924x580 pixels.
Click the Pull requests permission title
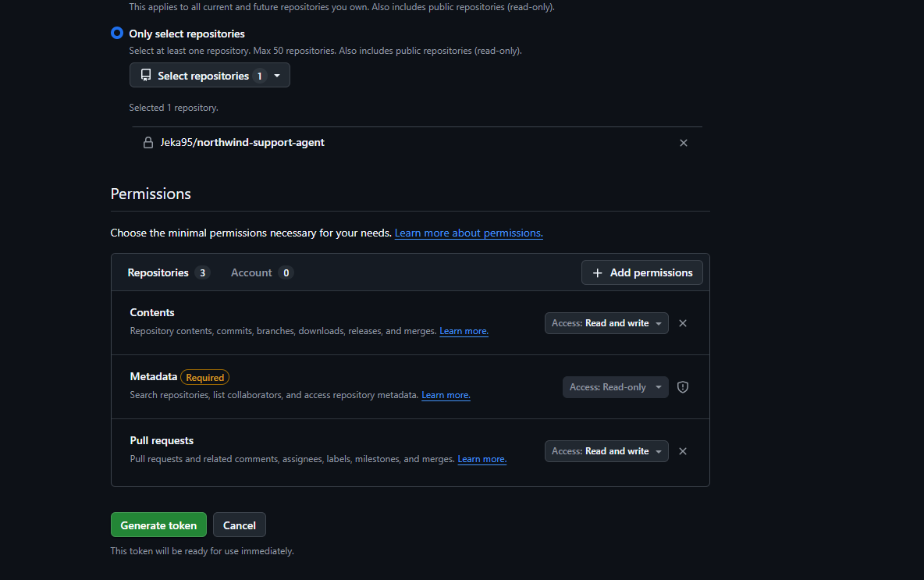pyautogui.click(x=162, y=440)
